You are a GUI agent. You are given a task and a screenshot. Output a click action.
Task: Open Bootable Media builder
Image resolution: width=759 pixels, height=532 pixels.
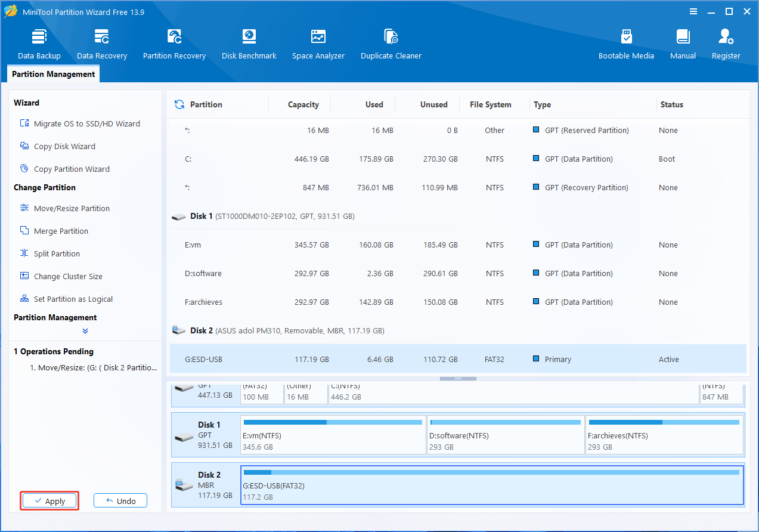[626, 44]
